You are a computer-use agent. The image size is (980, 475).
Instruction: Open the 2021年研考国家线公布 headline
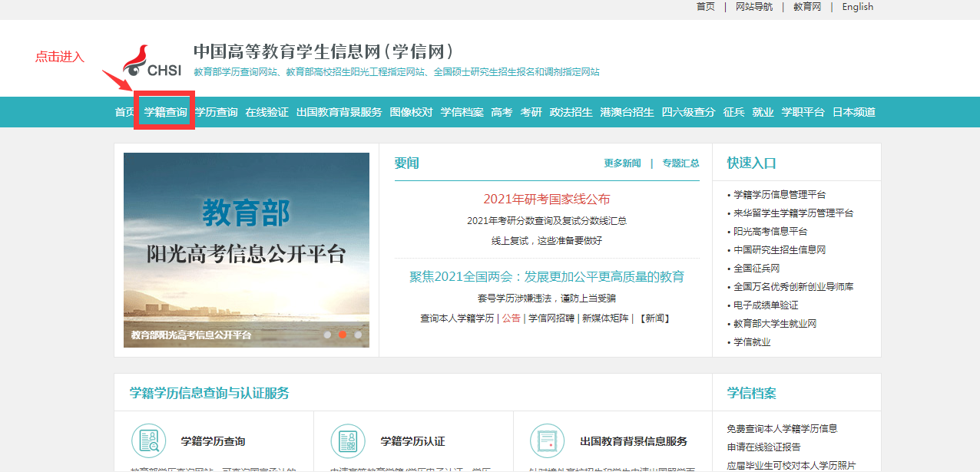pyautogui.click(x=546, y=200)
